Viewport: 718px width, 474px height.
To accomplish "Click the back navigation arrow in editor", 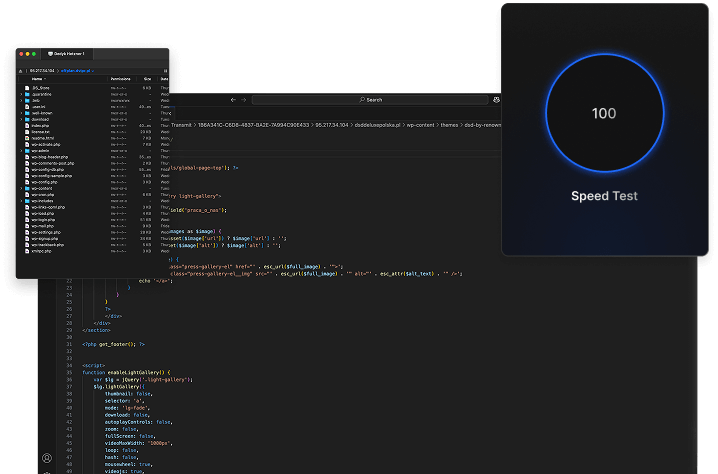I will (233, 100).
